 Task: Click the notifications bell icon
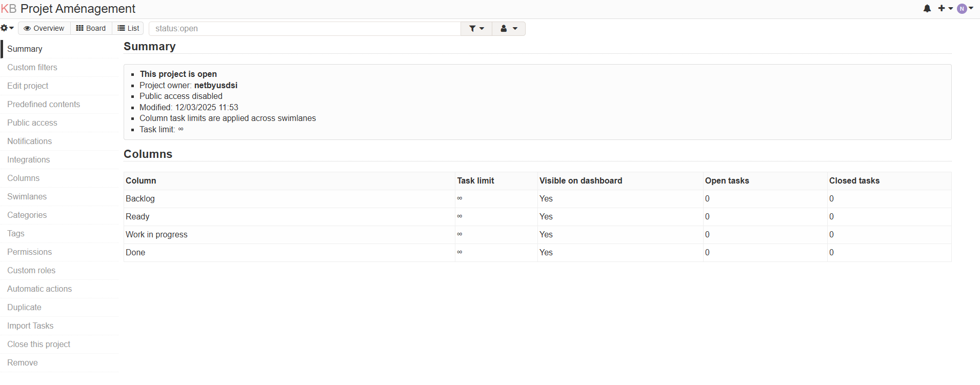pyautogui.click(x=927, y=9)
